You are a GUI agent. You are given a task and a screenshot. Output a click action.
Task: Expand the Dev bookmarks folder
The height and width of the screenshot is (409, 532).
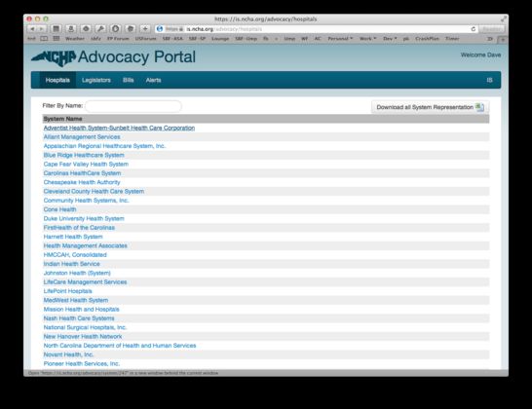tap(390, 39)
